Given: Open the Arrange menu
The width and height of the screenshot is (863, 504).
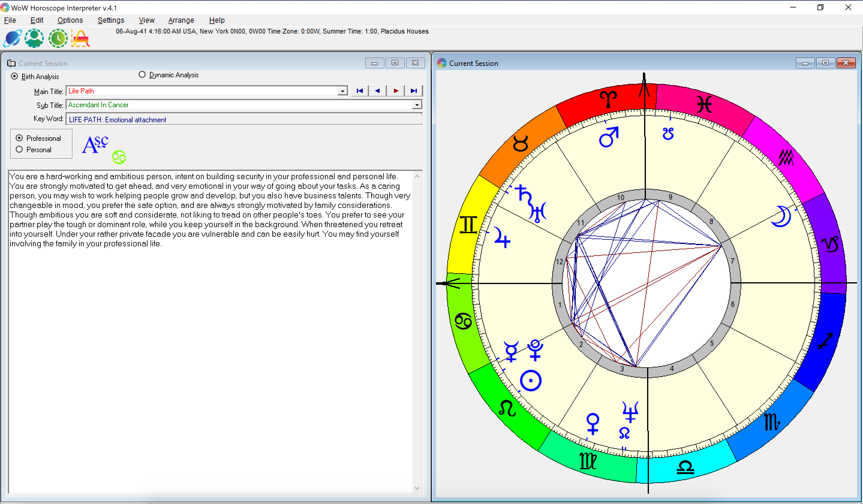Looking at the screenshot, I should (x=181, y=20).
